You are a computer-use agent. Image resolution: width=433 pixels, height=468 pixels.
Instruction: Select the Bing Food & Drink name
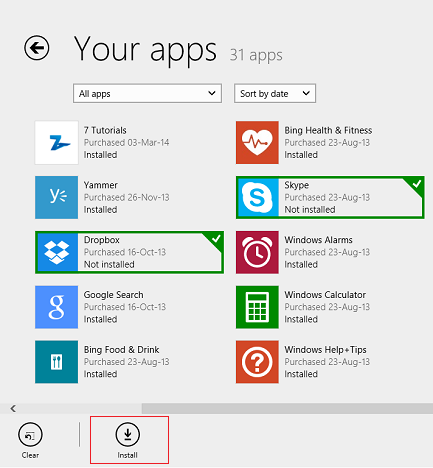point(121,350)
